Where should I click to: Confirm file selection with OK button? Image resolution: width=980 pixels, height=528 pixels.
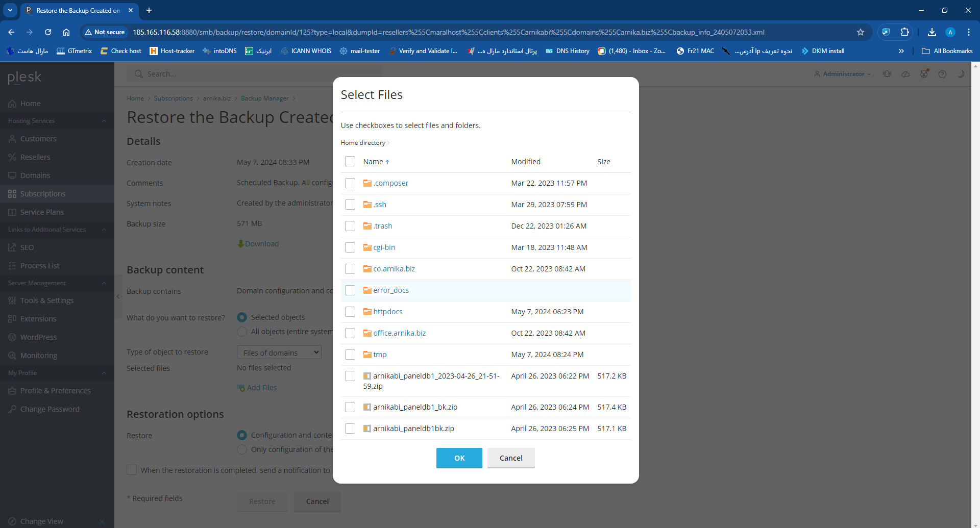pos(459,458)
